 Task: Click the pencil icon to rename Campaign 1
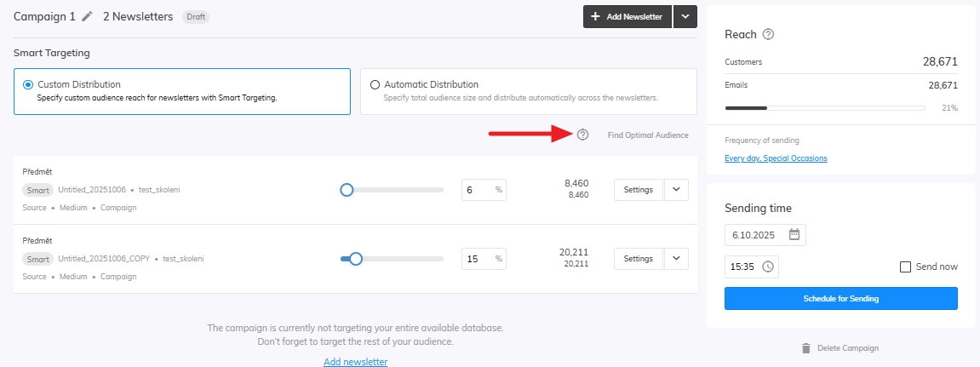tap(87, 16)
